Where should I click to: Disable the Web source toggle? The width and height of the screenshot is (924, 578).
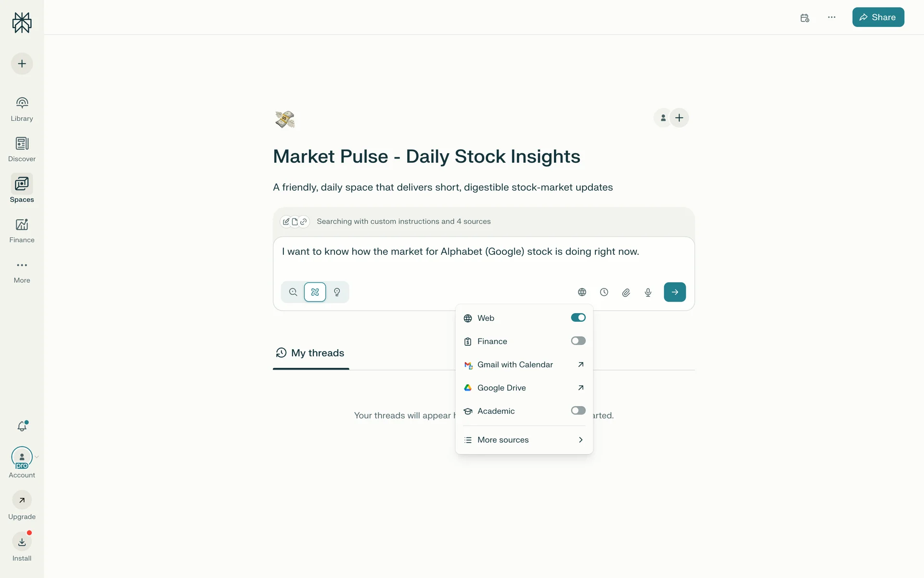click(578, 318)
